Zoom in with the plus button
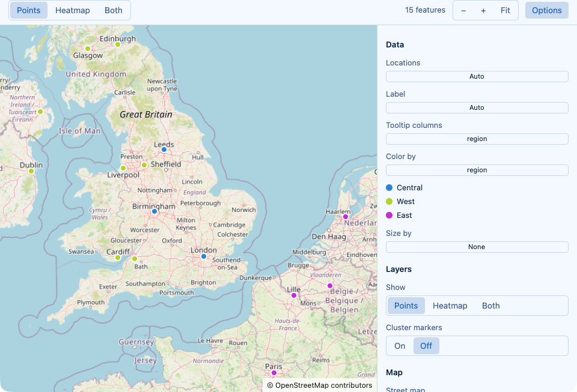This screenshot has width=577, height=392. pyautogui.click(x=483, y=10)
